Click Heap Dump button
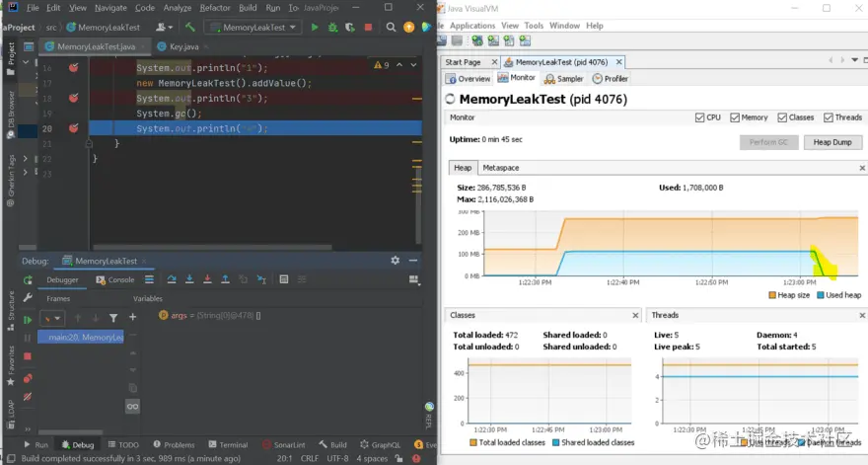This screenshot has width=868, height=465. (832, 142)
